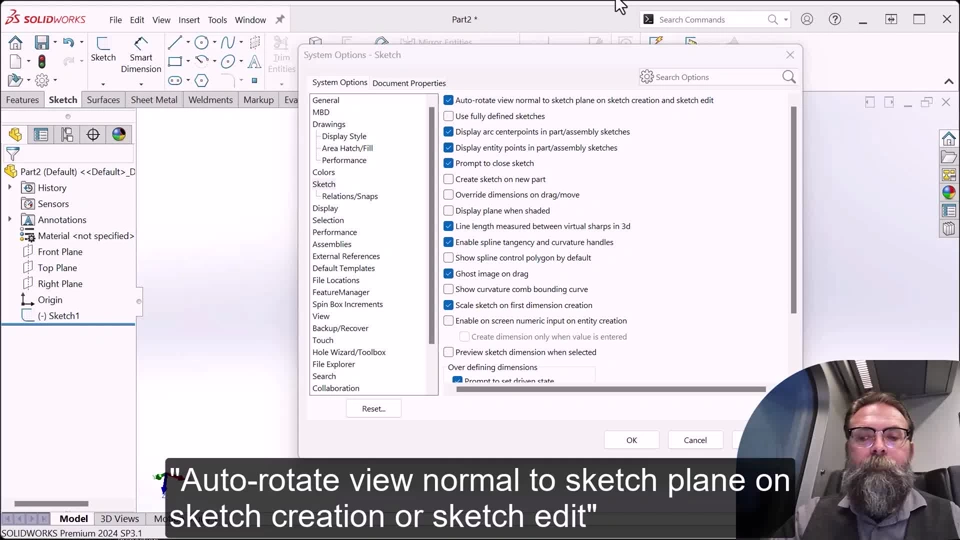The image size is (960, 540).
Task: Click the Rebuild traffic light icon
Action: (42, 62)
